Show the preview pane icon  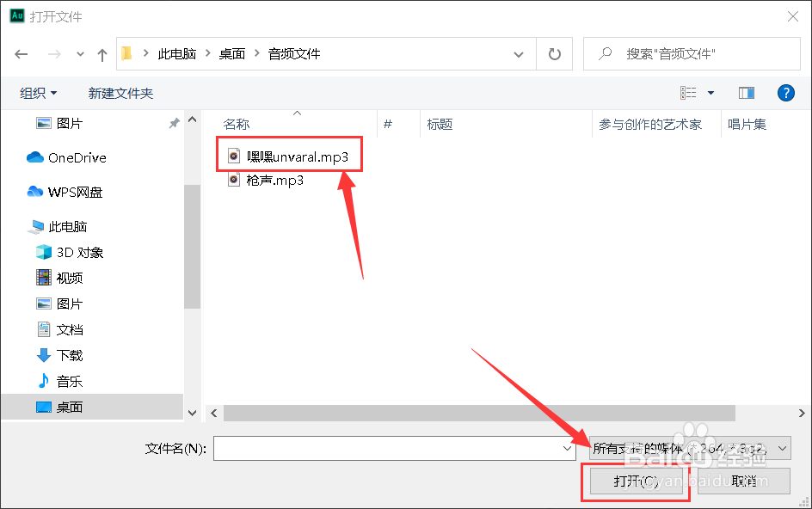coord(746,92)
